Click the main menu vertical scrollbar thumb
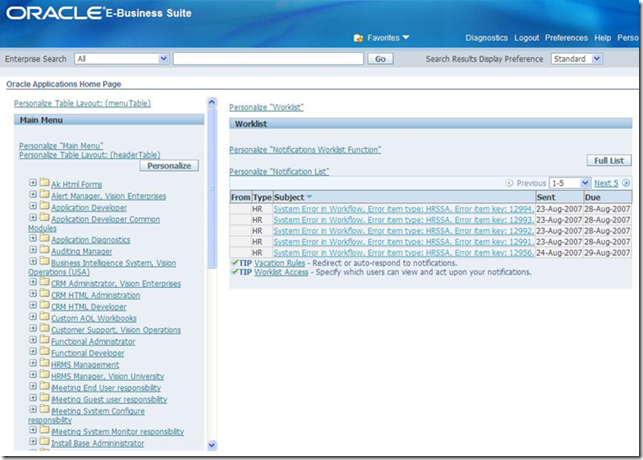Screen dimensions: 643x460 (212, 189)
